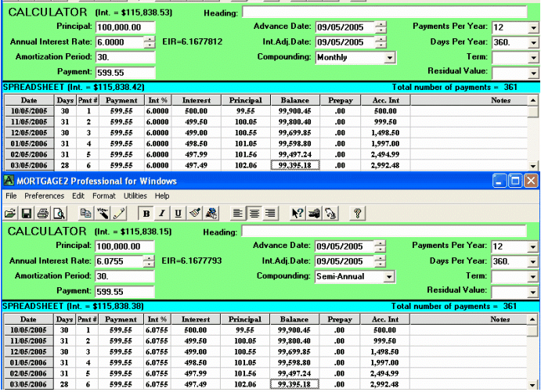Click the question mark Help icon
The image size is (541, 392).
pyautogui.click(x=357, y=213)
